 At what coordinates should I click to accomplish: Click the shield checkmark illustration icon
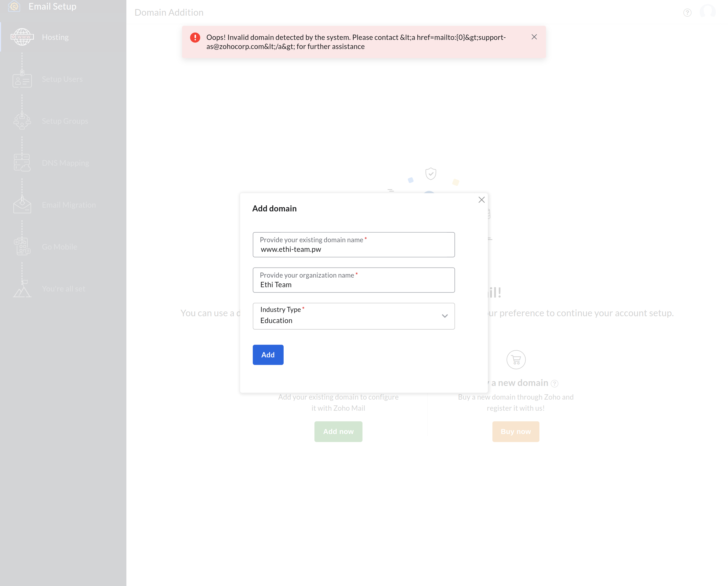click(431, 174)
